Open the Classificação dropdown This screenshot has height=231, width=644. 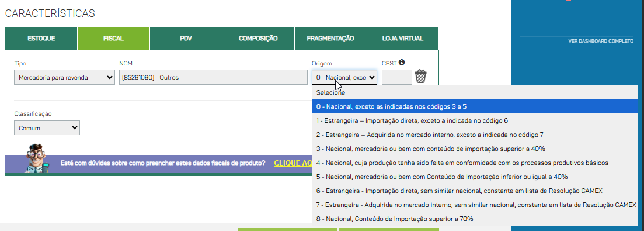click(x=47, y=128)
